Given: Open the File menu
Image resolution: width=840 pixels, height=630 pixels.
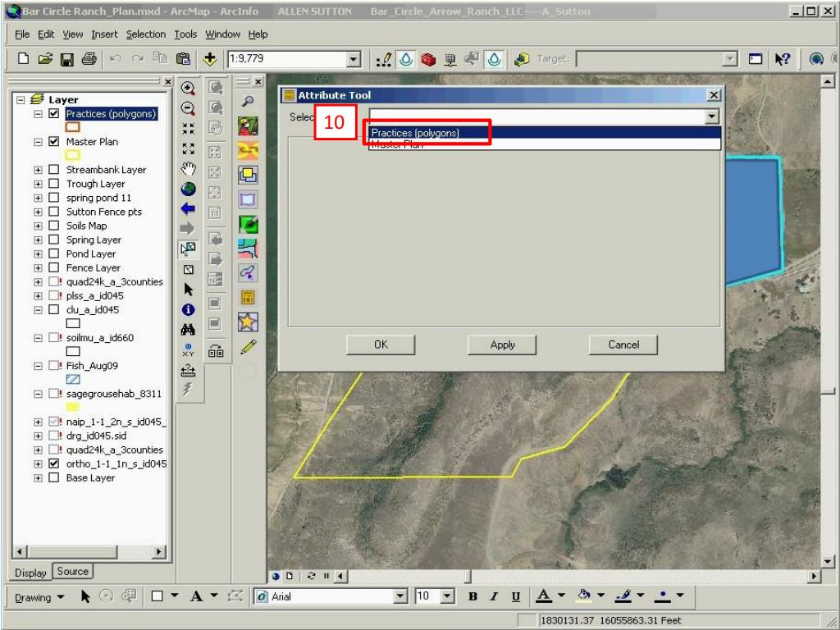Looking at the screenshot, I should (x=22, y=34).
